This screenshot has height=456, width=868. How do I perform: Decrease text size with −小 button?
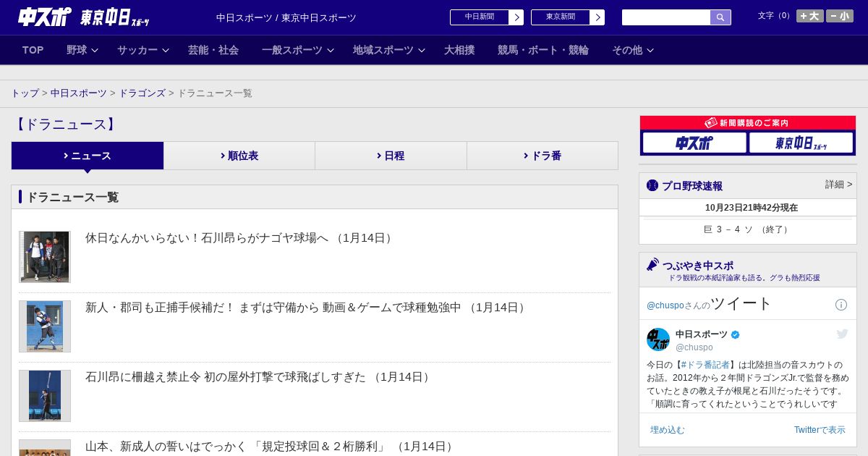click(x=840, y=16)
